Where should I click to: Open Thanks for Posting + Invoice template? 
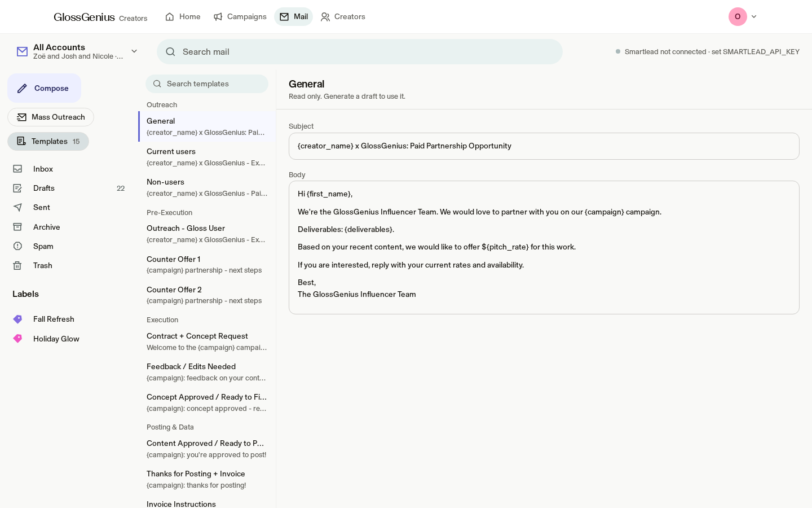click(x=207, y=479)
